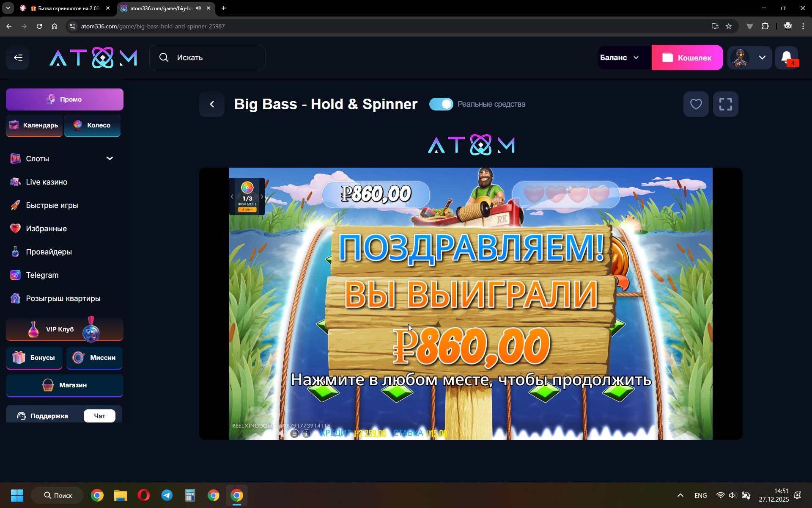This screenshot has height=508, width=812.
Task: Add game to favorites with heart icon
Action: tap(696, 104)
